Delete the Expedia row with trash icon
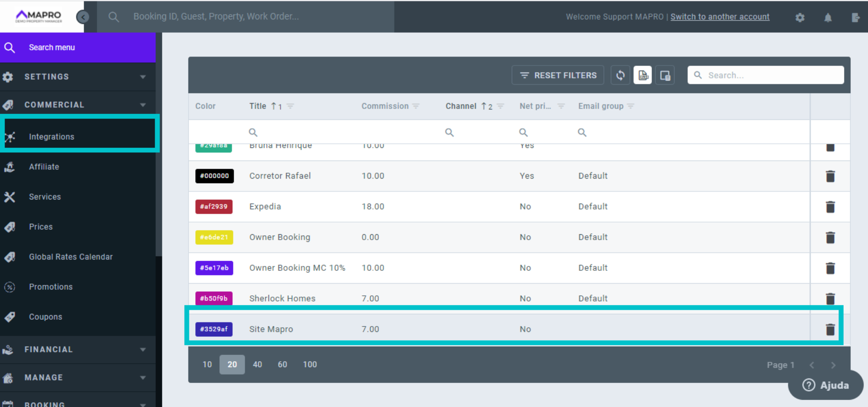 830,207
